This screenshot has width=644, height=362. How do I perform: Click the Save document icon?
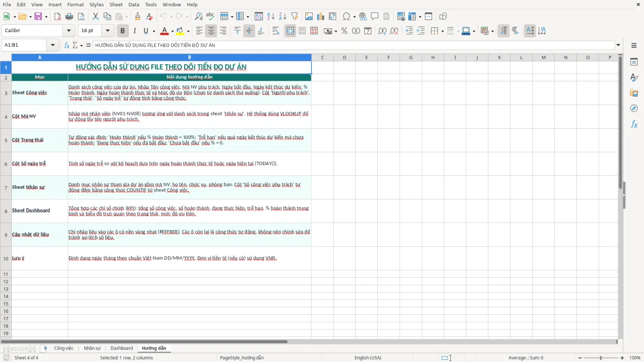(x=38, y=17)
